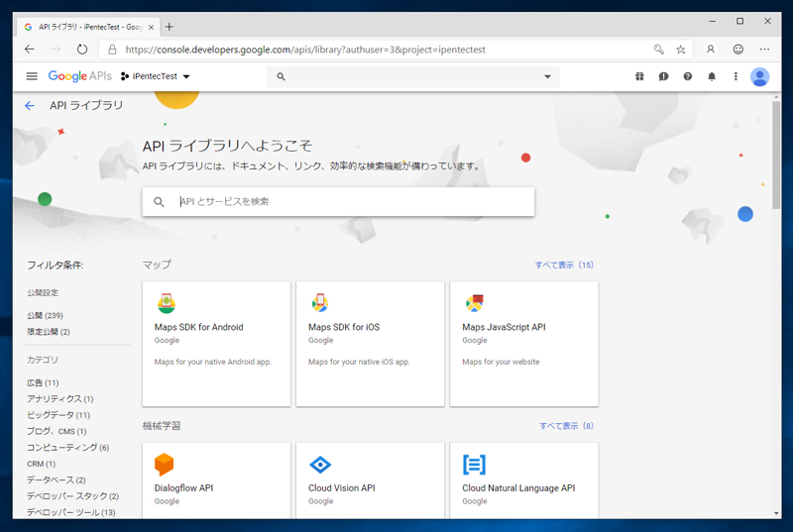Open the help question mark icon
Viewport: 793px width, 532px height.
687,76
